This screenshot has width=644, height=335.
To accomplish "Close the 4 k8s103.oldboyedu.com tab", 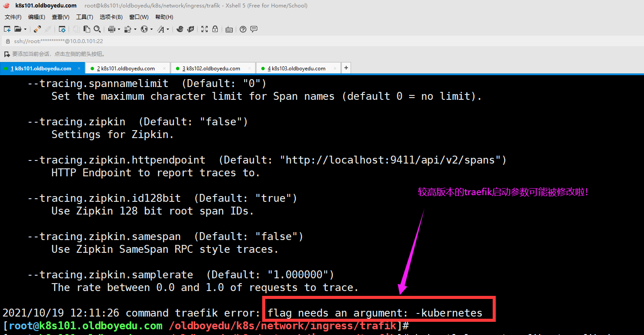I will 335,69.
